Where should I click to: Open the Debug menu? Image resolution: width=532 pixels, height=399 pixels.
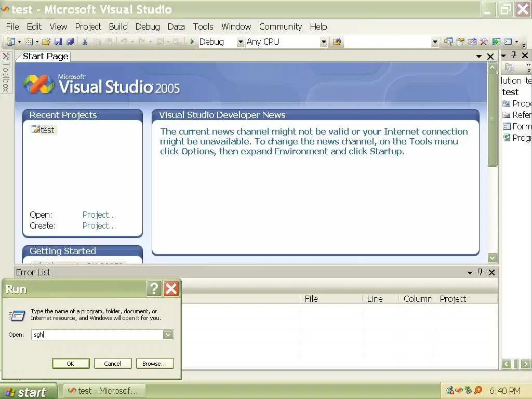(148, 26)
